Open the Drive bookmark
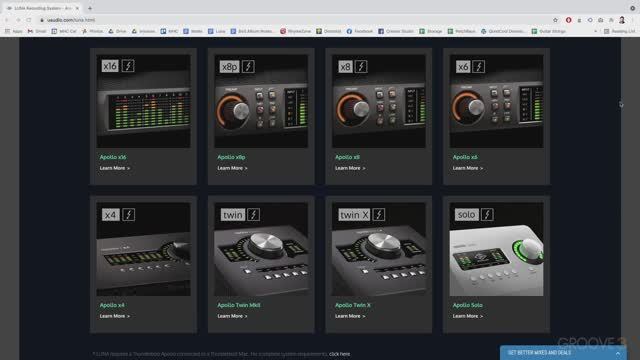This screenshot has height=360, width=640. click(x=117, y=31)
